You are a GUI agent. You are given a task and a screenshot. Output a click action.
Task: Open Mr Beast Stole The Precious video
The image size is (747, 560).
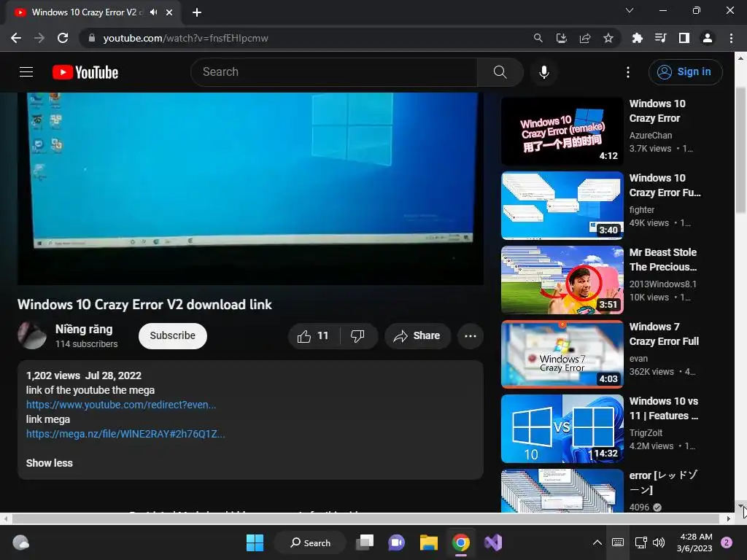point(662,260)
